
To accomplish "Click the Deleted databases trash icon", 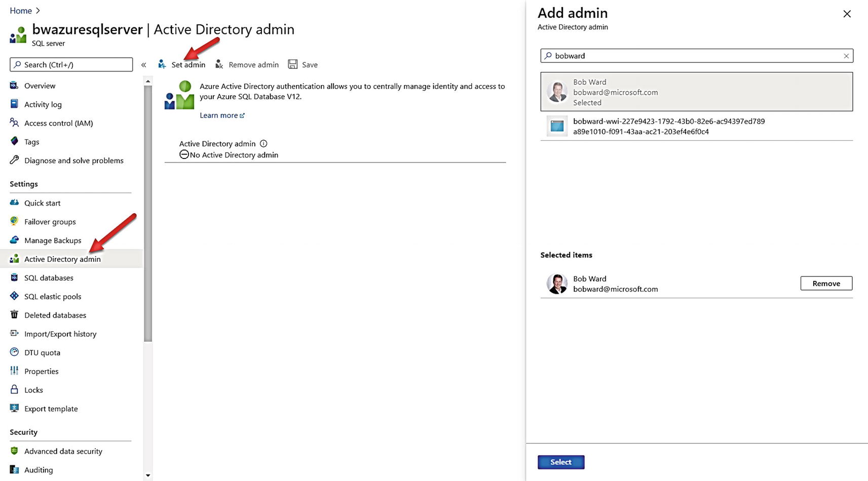I will 14,315.
